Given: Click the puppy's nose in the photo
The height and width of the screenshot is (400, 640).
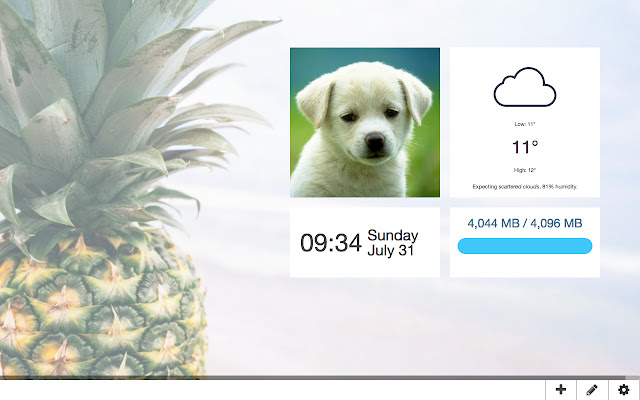Looking at the screenshot, I should [x=375, y=141].
